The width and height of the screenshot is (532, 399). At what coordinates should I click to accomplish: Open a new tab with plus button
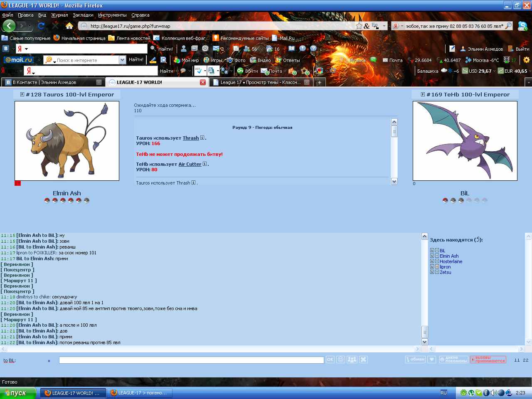(x=319, y=82)
